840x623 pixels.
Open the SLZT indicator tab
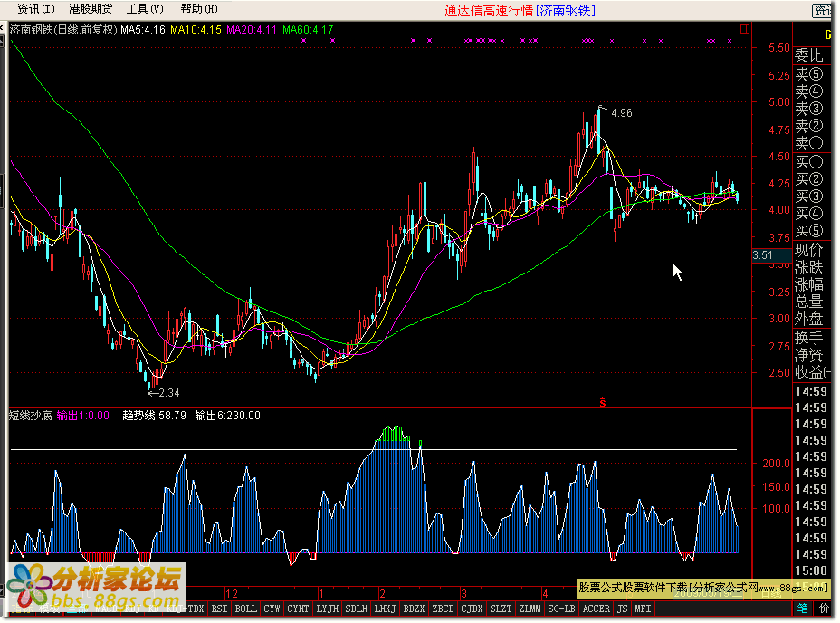[501, 609]
